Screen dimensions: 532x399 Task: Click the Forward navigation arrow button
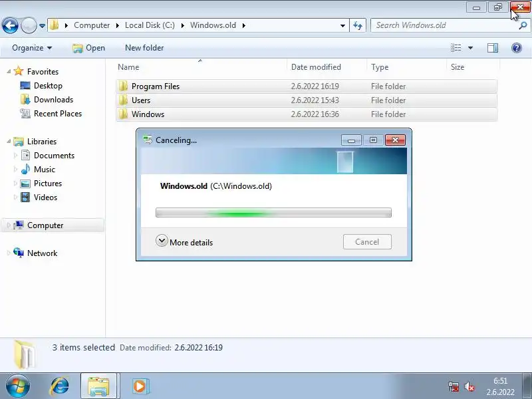click(29, 25)
